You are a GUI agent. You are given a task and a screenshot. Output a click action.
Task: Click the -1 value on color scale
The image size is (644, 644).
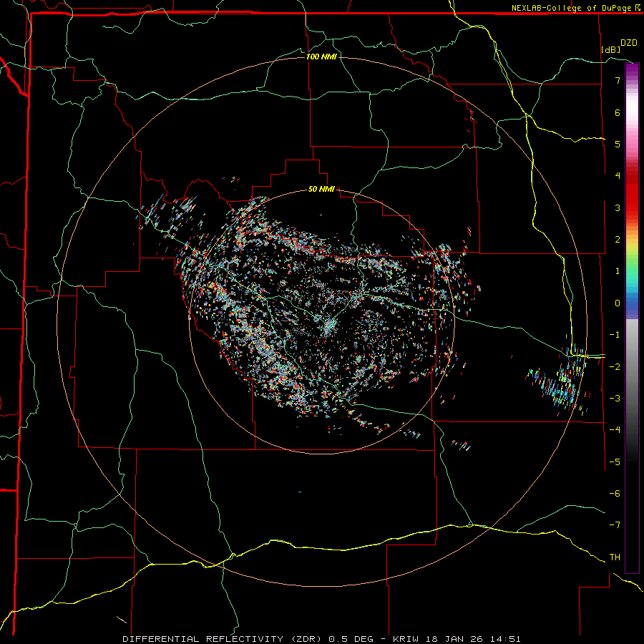click(x=615, y=335)
